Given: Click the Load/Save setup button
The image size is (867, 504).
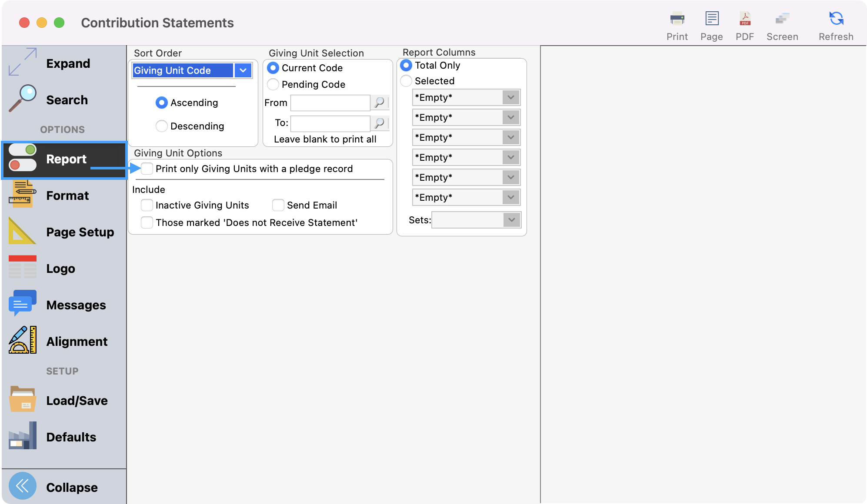Looking at the screenshot, I should 77,401.
